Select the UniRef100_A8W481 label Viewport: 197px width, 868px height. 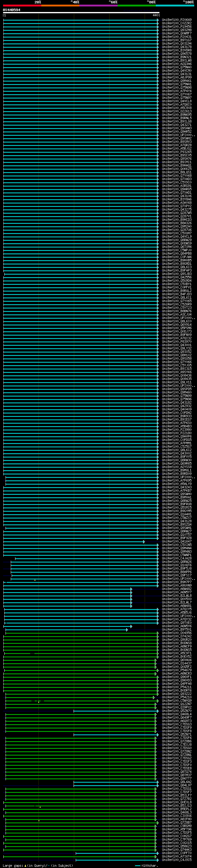(176, 606)
